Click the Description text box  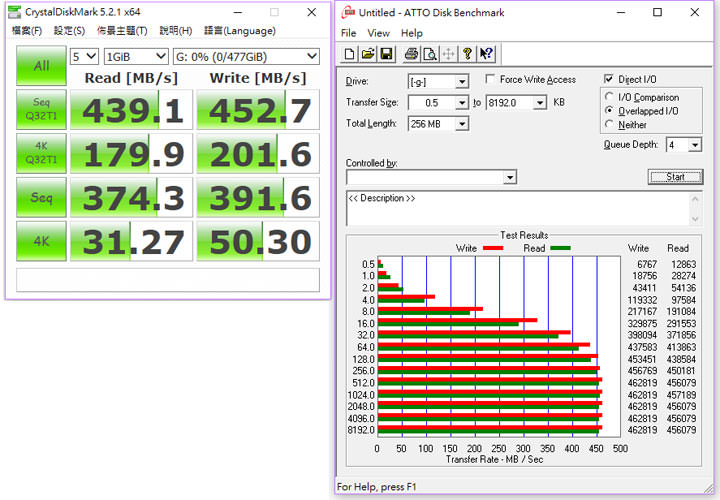[518, 208]
